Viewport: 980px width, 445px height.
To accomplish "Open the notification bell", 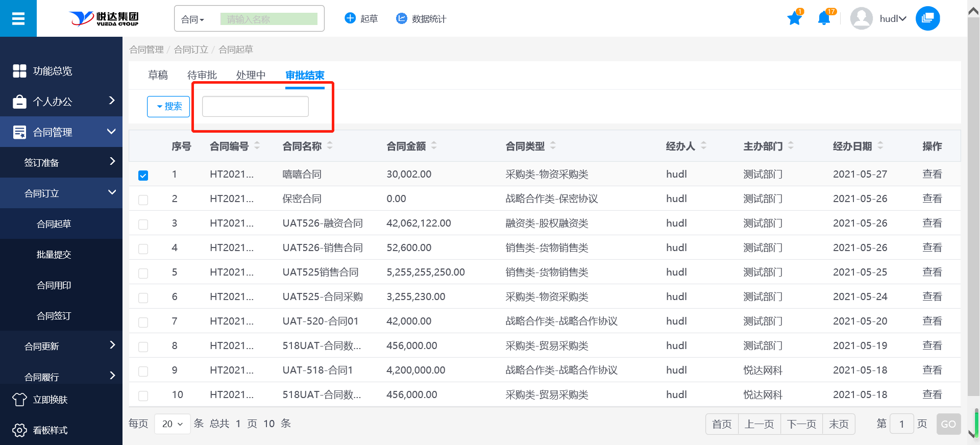I will (x=823, y=19).
